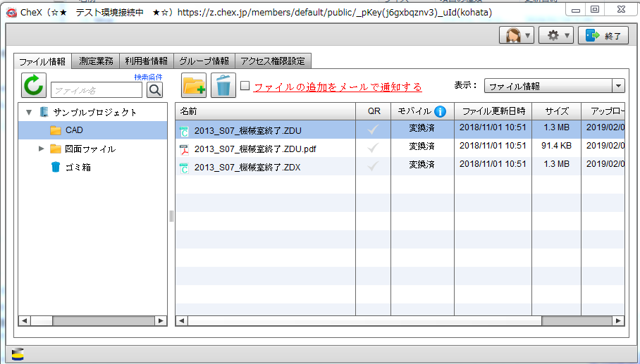This screenshot has height=364, width=640.
Task: Open the 表示 ファイル情報 dropdown
Action: (554, 86)
